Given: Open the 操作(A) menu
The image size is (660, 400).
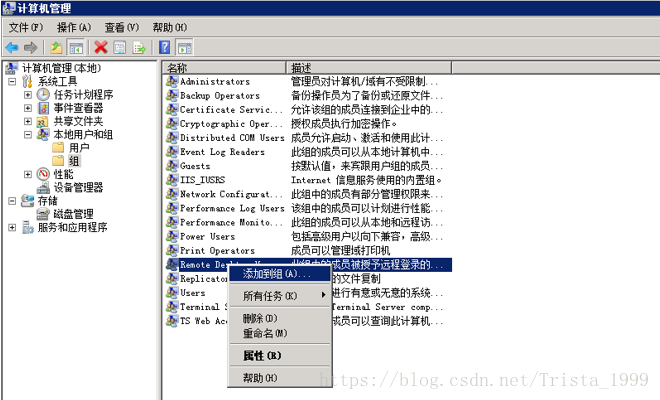Looking at the screenshot, I should [x=74, y=28].
